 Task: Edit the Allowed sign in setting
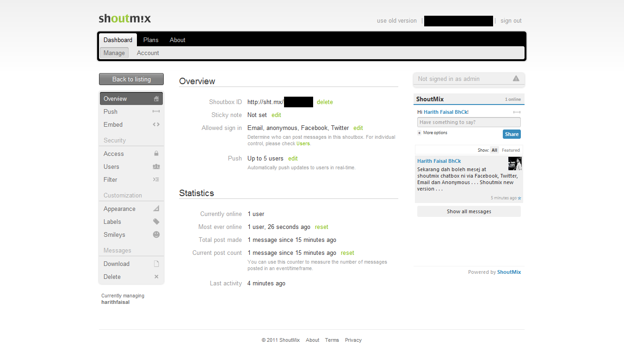tap(358, 128)
